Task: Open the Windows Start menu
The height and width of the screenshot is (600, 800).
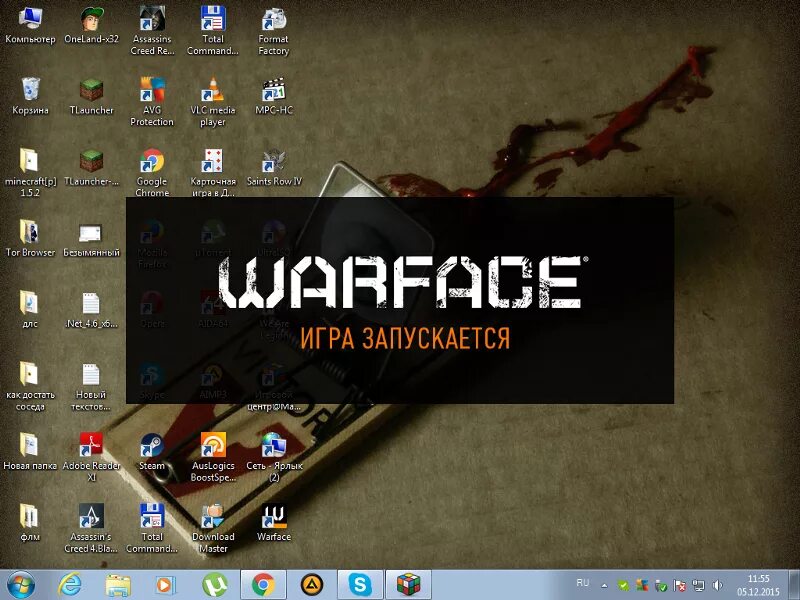Action: tap(20, 585)
